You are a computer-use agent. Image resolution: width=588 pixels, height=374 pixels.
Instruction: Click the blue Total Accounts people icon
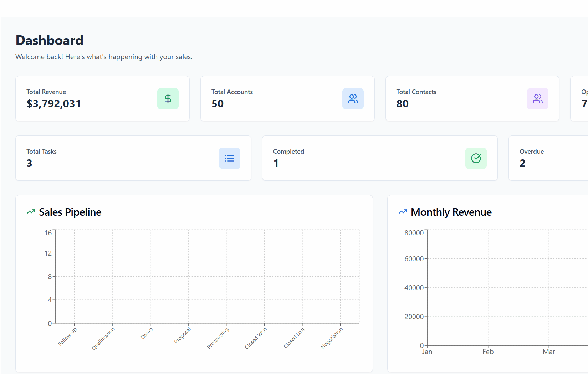pyautogui.click(x=353, y=99)
